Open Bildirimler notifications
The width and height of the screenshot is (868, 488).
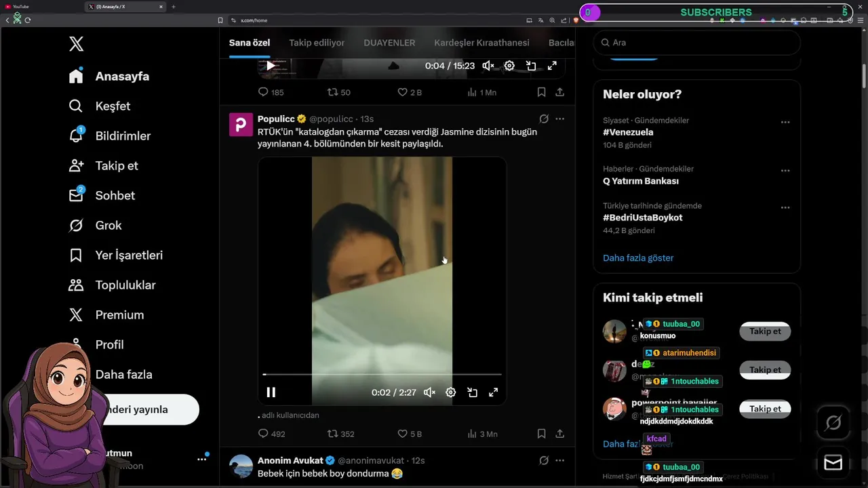(x=108, y=136)
